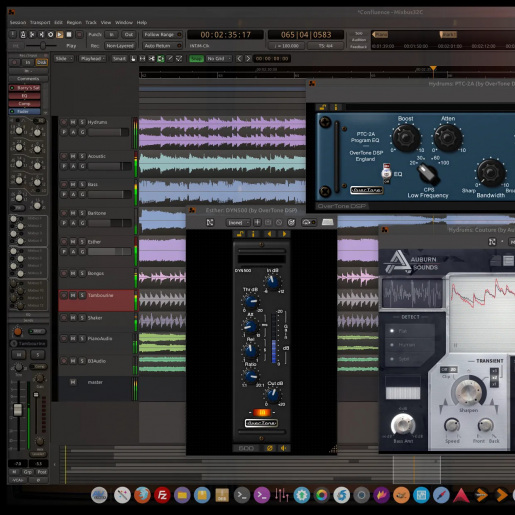Mute the Hydrums track
515x515 pixels.
click(73, 122)
